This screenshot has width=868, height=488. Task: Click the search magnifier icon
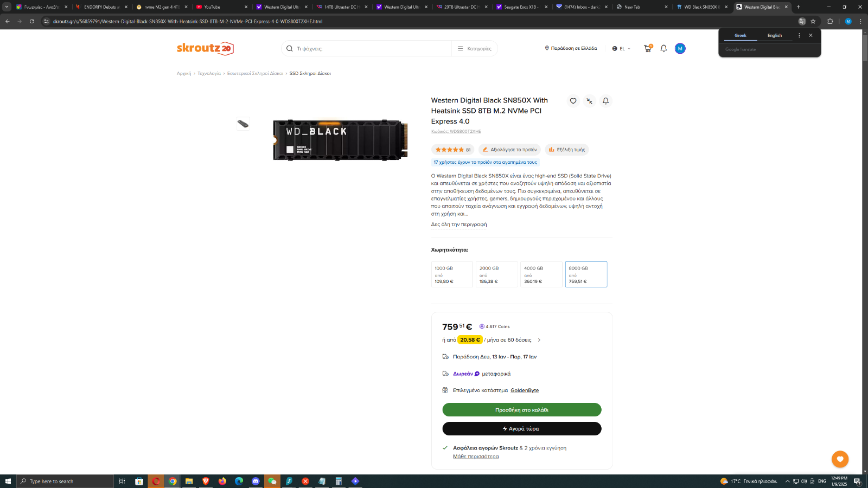click(x=290, y=48)
